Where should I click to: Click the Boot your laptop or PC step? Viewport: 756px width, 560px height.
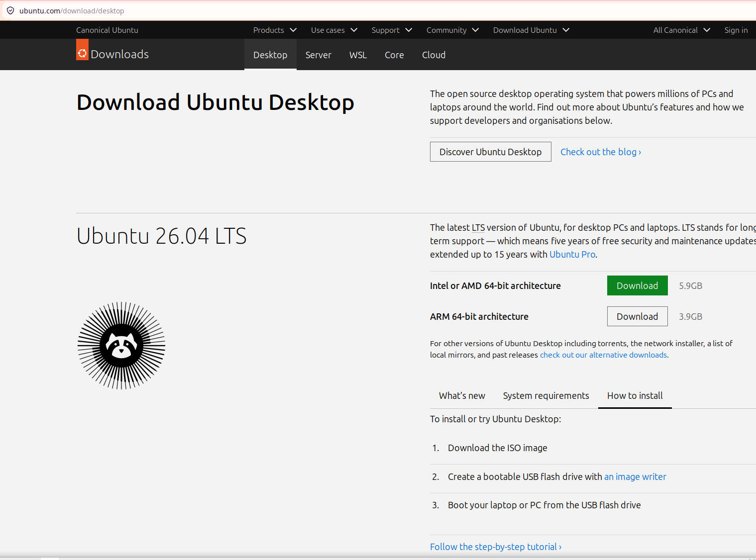(544, 505)
